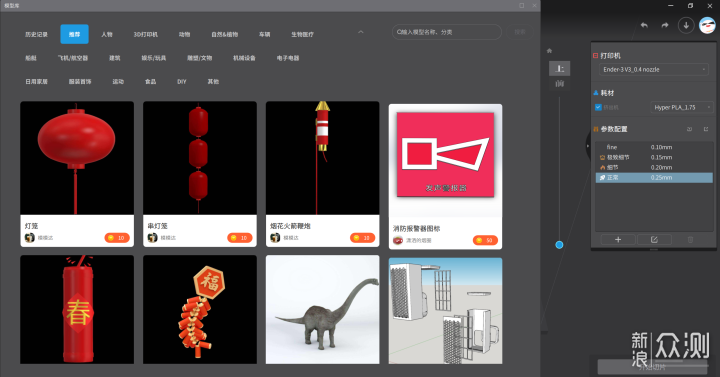Select the 飞机/航空器 category
This screenshot has height=377, width=720.
point(73,58)
